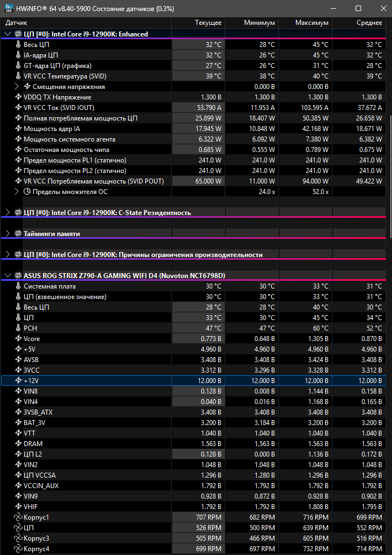This screenshot has width=392, height=555.
Task: Collapse the ASUS ROG STRIX Z790-A section
Action: click(8, 275)
